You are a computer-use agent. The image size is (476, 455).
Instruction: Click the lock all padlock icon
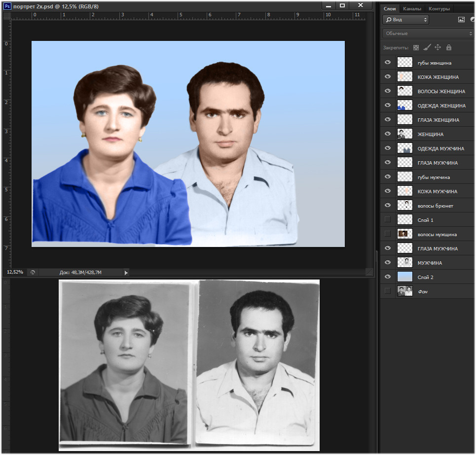(448, 48)
